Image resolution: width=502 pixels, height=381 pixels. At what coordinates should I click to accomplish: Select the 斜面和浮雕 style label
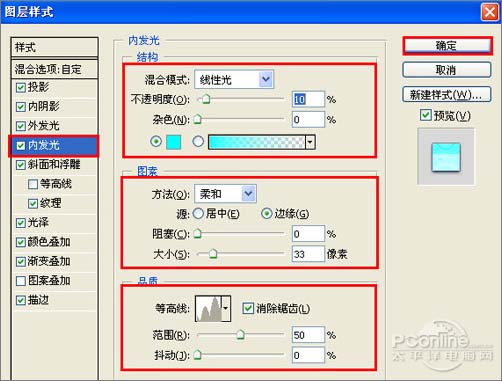pos(54,164)
